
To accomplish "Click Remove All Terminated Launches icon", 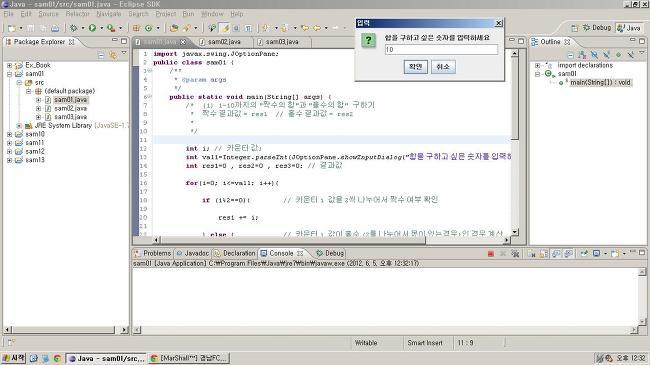I will tap(515, 253).
